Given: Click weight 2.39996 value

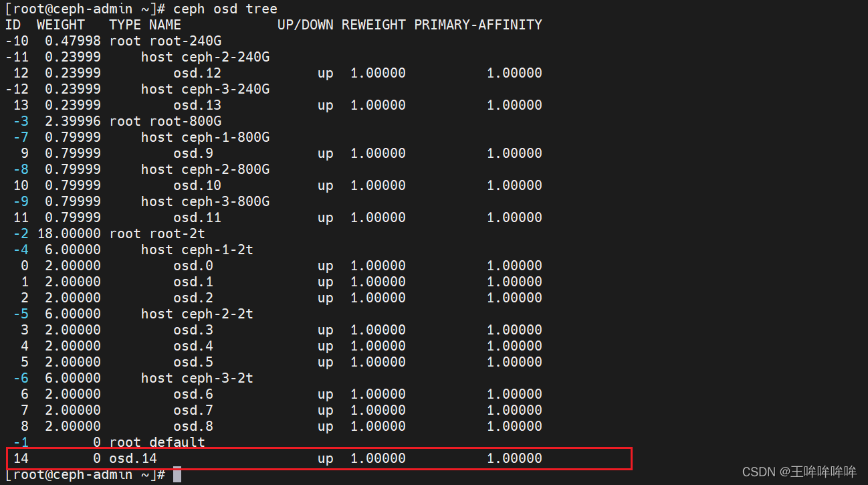Looking at the screenshot, I should 73,121.
